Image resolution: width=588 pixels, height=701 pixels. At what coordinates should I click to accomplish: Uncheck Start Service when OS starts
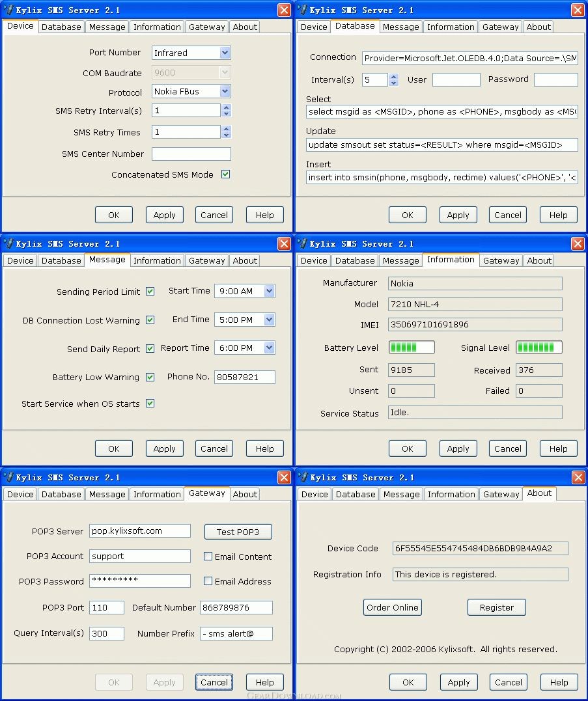[x=150, y=404]
